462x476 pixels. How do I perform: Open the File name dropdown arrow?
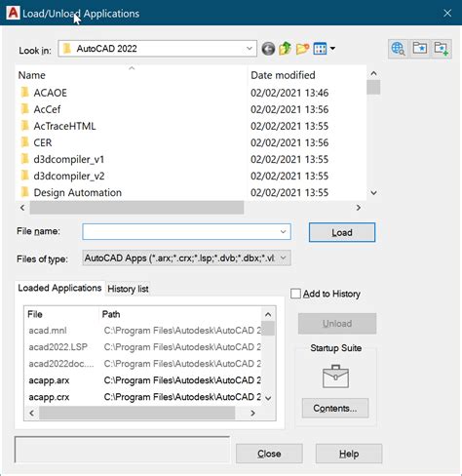pyautogui.click(x=283, y=232)
